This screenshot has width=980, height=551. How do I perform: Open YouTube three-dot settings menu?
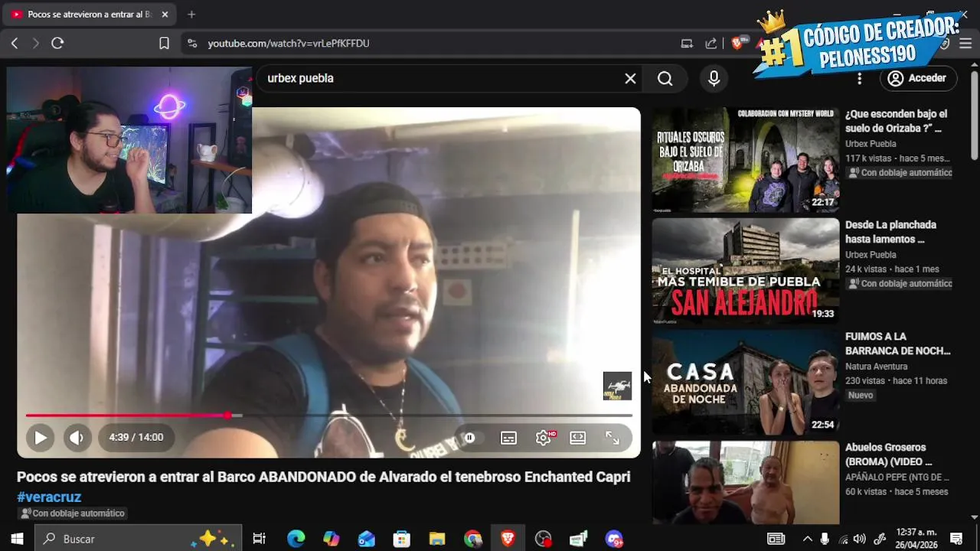pos(859,78)
